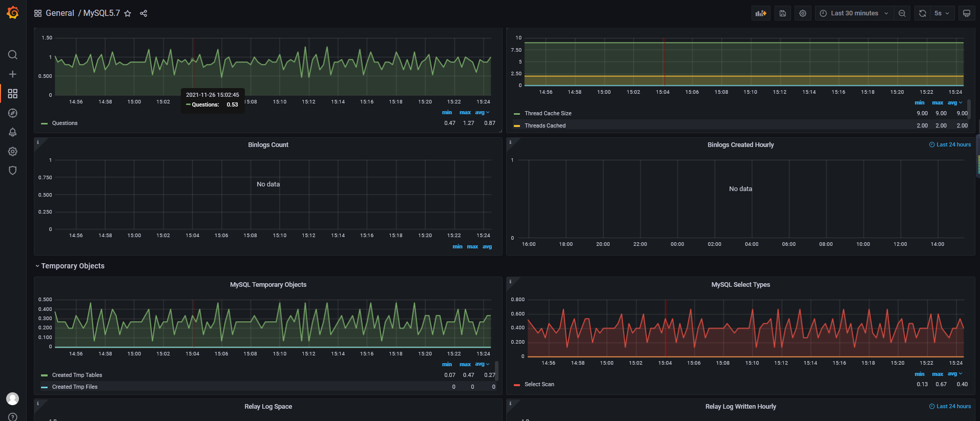Toggle the Created Tmp Tables series
980x421 pixels.
(x=77, y=375)
